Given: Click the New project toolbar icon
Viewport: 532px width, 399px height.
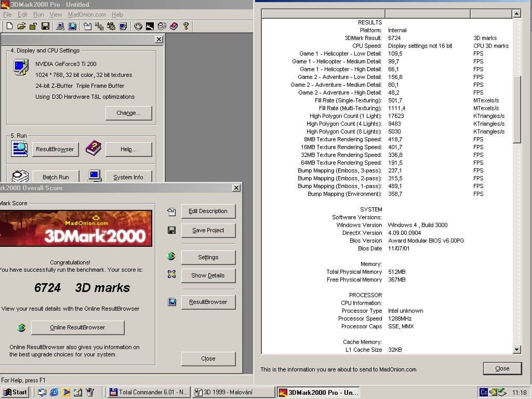Looking at the screenshot, I should point(9,26).
